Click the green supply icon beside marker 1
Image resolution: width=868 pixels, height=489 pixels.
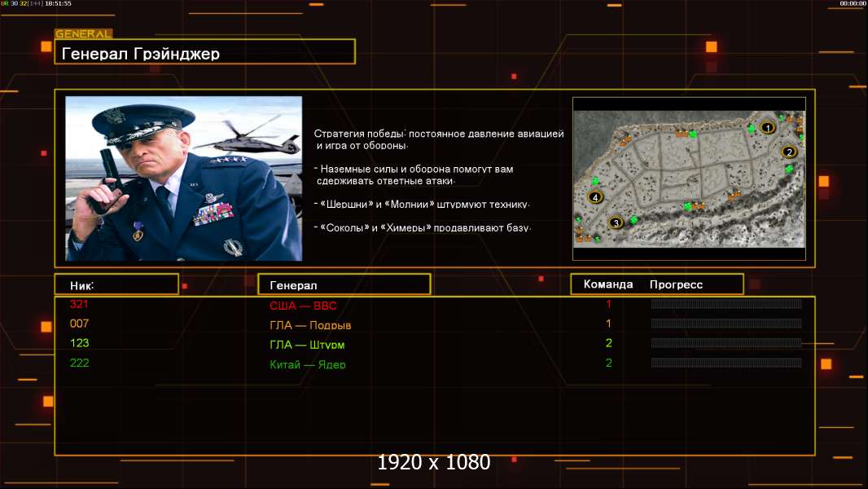752,129
